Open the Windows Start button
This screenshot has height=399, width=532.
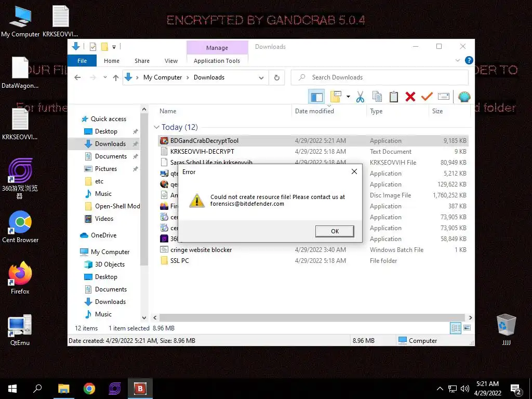[x=12, y=389]
